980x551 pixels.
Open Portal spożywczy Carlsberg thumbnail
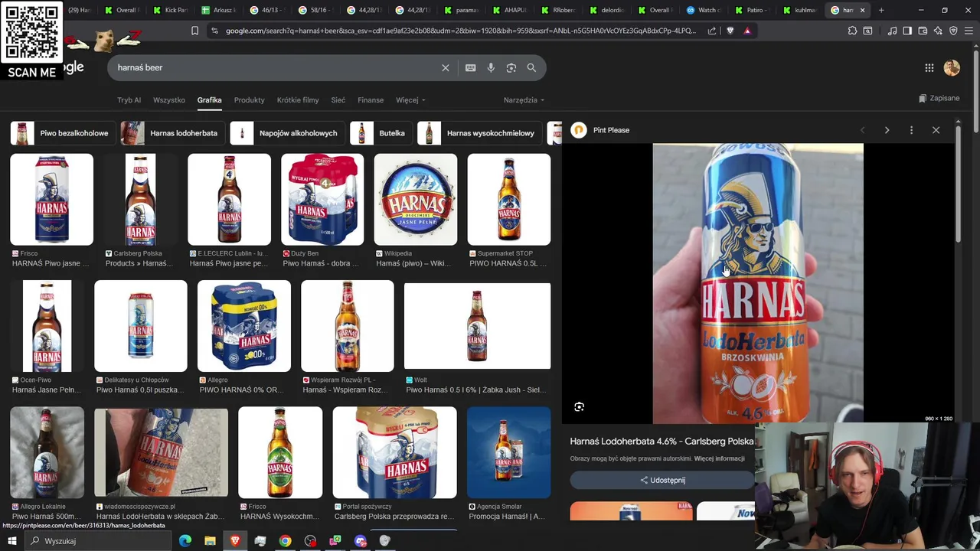tap(395, 452)
